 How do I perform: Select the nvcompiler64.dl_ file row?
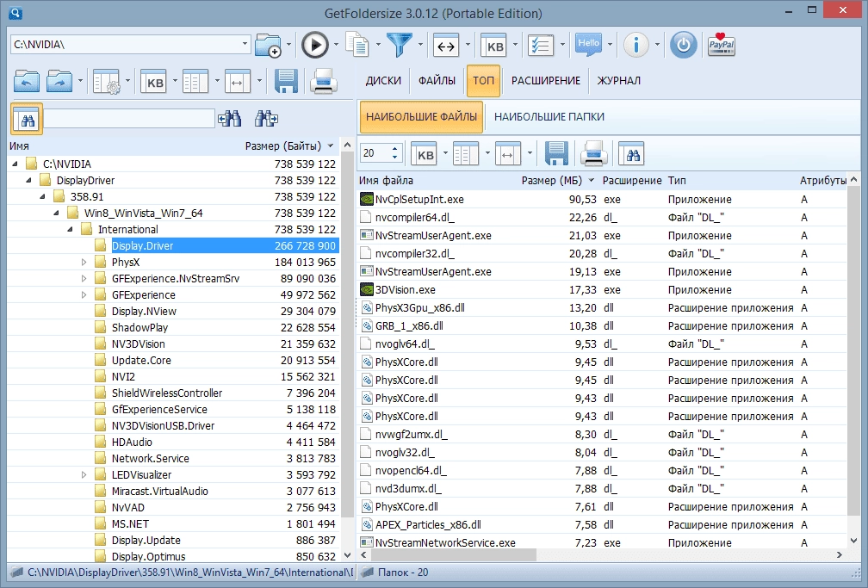[602, 218]
